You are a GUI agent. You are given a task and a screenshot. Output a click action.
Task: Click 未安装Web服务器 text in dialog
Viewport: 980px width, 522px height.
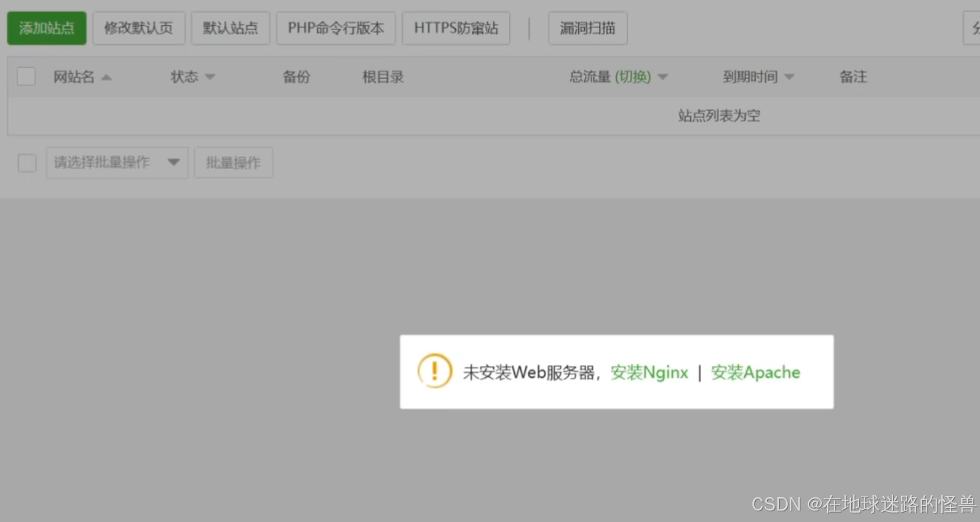(x=528, y=372)
